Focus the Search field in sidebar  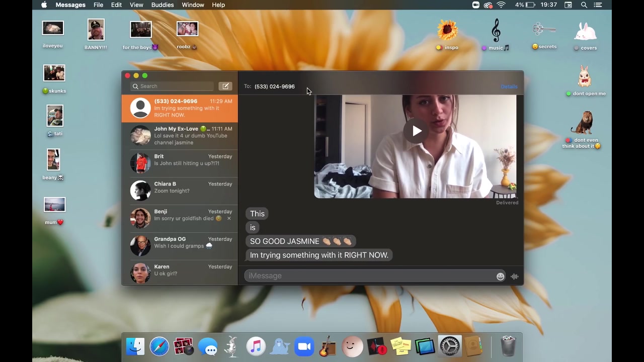pos(173,86)
